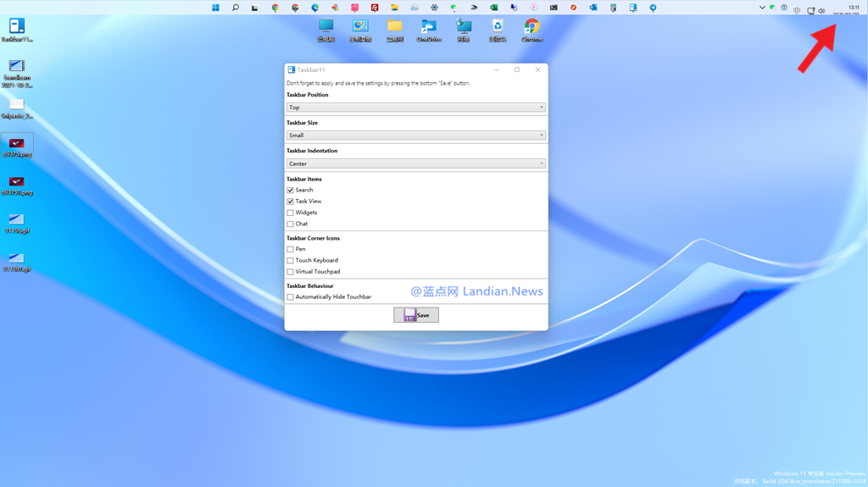
Task: Open the pink bear app on taskbar
Action: (x=355, y=8)
